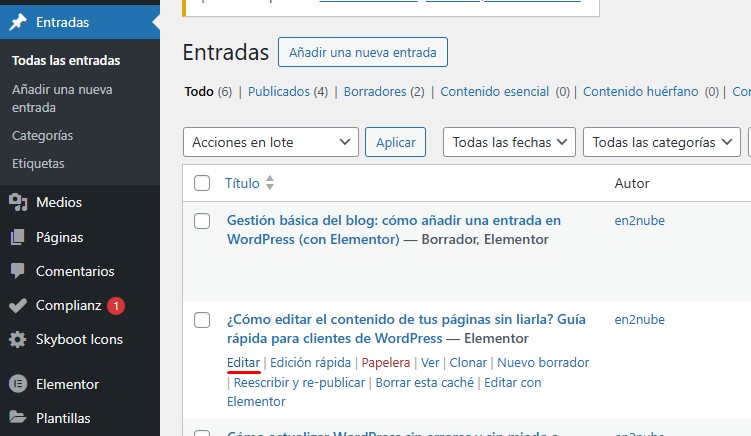Open the Elementor menu label

pyautogui.click(x=68, y=384)
